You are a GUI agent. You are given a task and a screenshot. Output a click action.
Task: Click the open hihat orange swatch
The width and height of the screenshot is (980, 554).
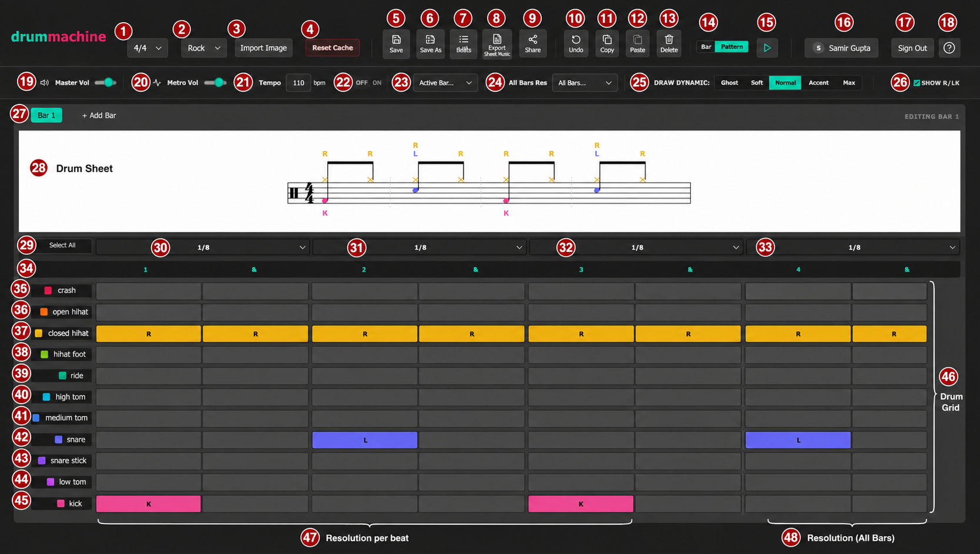pyautogui.click(x=44, y=312)
